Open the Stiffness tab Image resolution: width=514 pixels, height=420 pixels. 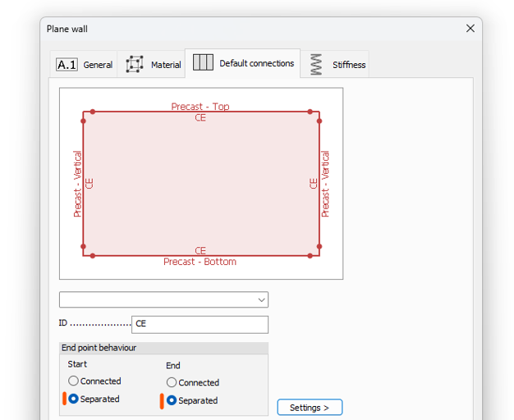(x=335, y=65)
